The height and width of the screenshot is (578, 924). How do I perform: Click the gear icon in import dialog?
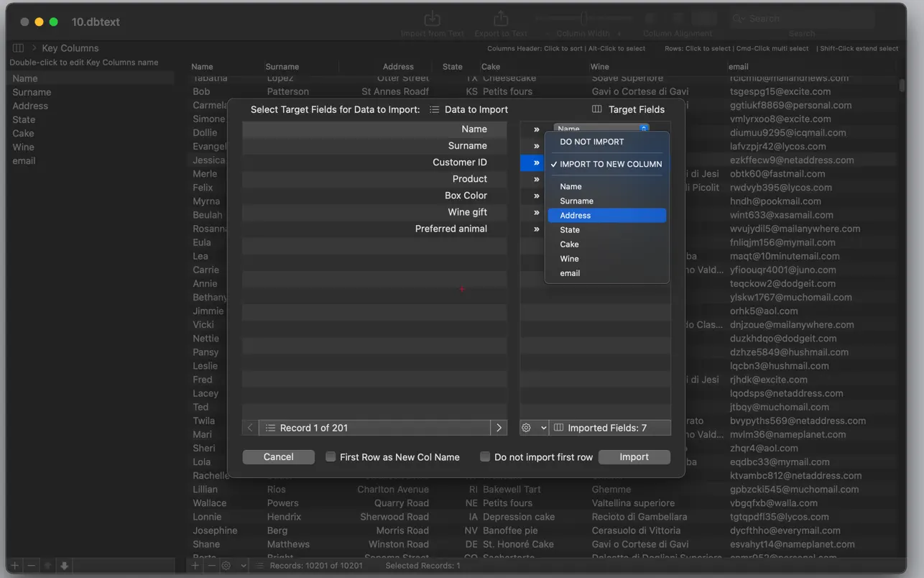(527, 428)
